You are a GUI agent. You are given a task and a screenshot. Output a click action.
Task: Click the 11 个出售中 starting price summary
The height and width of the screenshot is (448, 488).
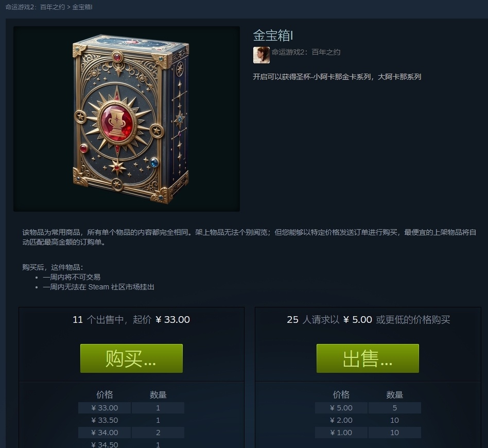pos(131,320)
